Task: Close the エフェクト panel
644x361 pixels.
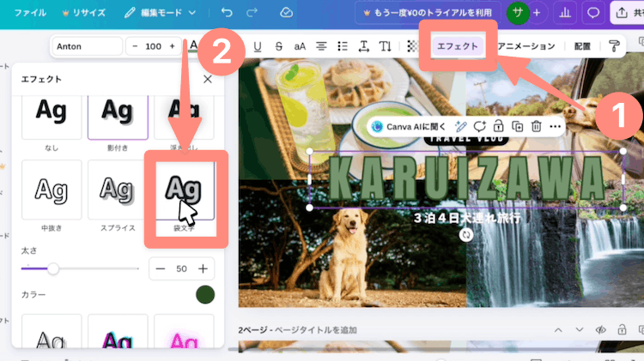Action: 208,79
